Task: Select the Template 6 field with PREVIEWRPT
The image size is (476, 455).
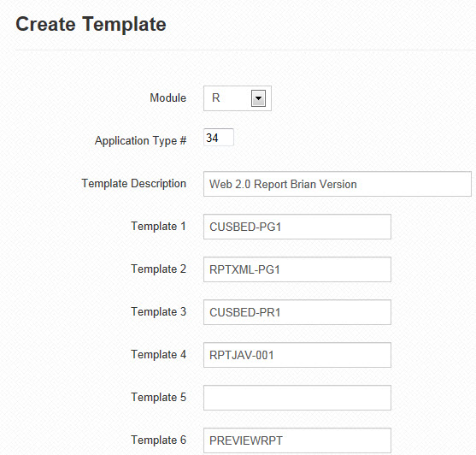Action: click(x=297, y=440)
